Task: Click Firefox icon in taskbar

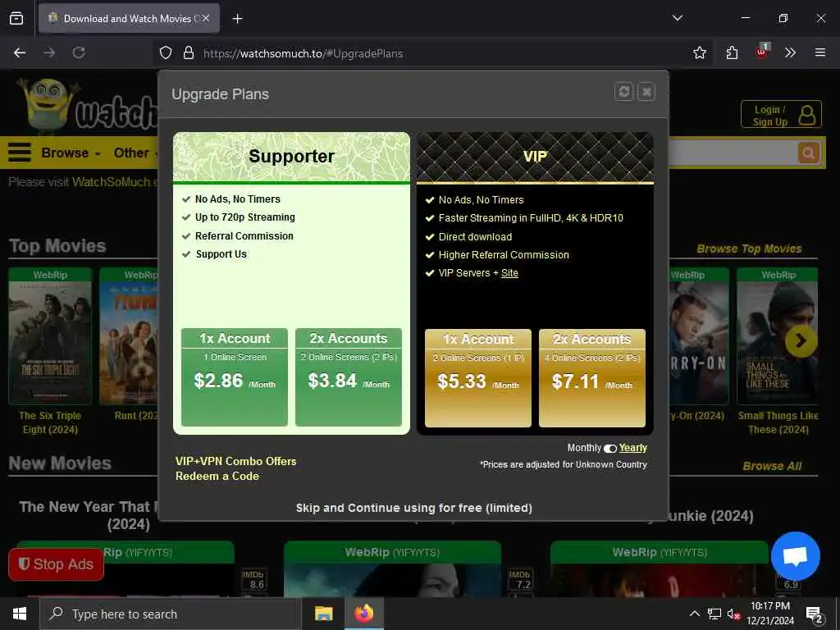Action: coord(364,614)
